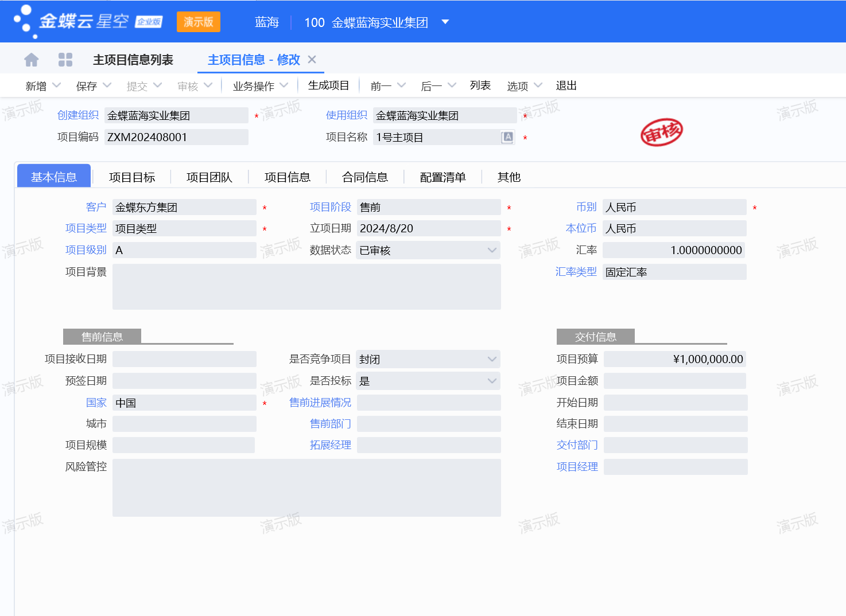
Task: Click the 保存 toolbar button
Action: (x=87, y=86)
